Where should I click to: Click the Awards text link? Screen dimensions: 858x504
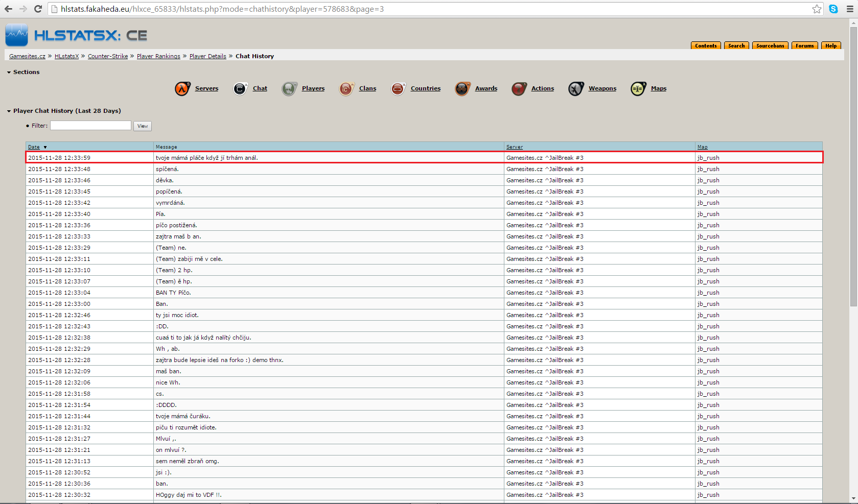486,88
